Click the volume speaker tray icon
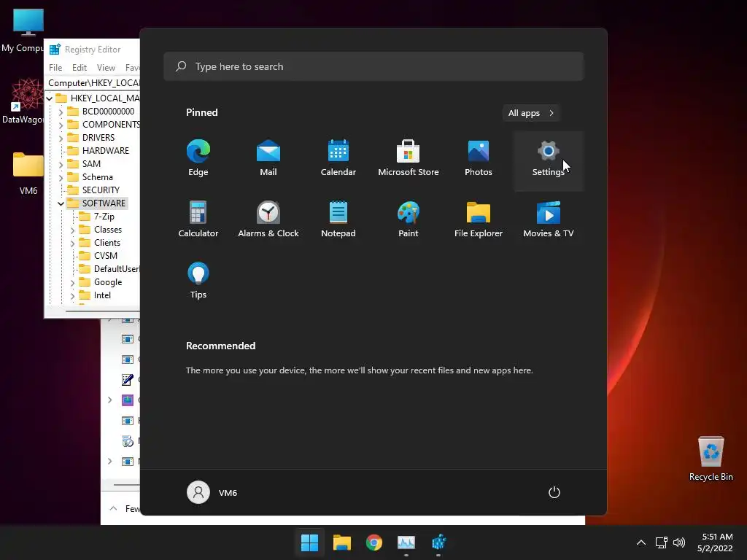This screenshot has height=560, width=747. 679,542
